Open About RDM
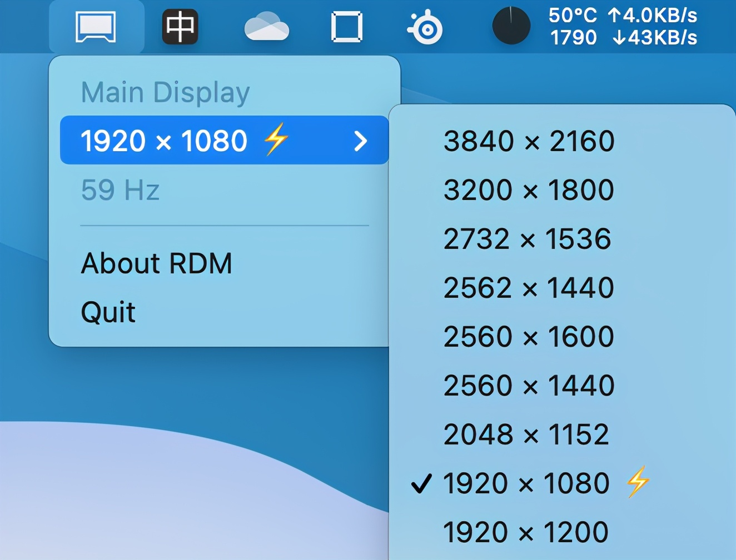 coord(156,263)
